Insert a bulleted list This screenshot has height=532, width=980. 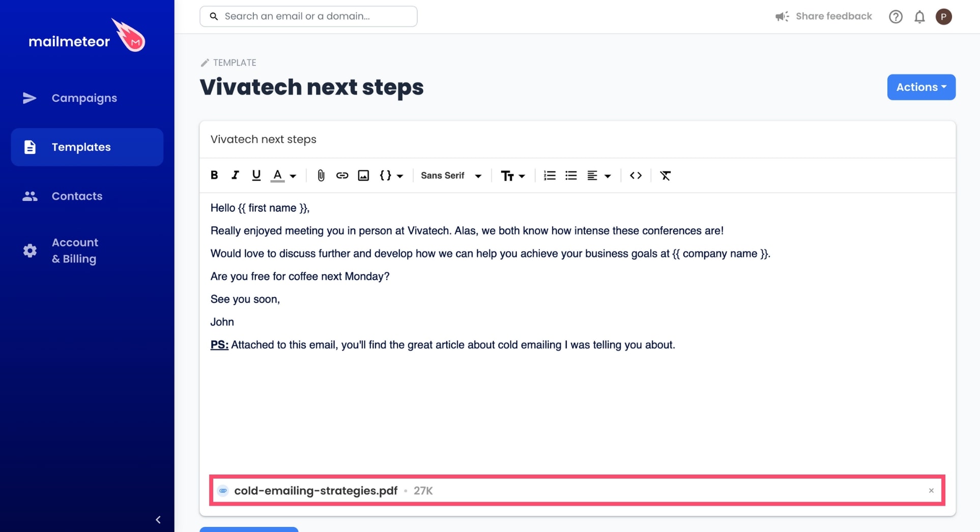point(571,175)
